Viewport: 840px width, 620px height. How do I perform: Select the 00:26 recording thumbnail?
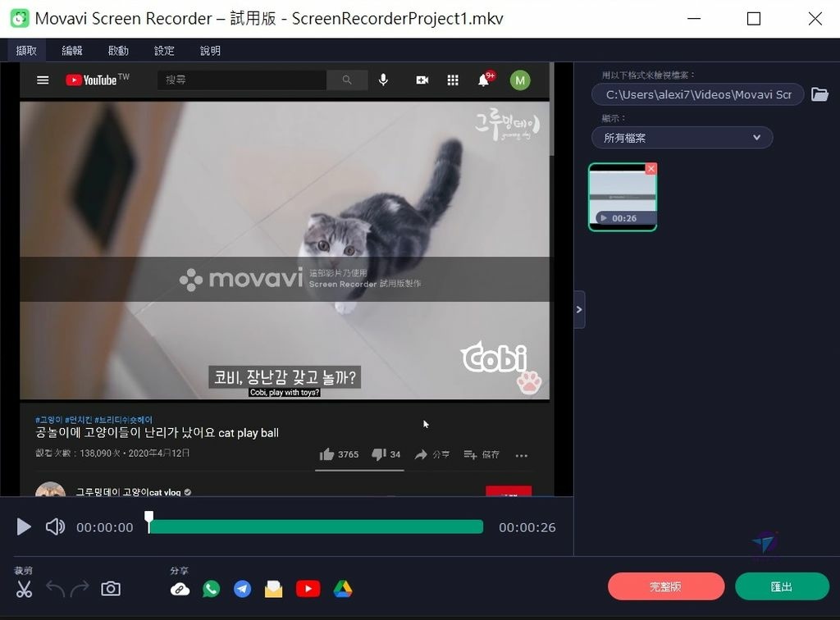click(x=623, y=197)
